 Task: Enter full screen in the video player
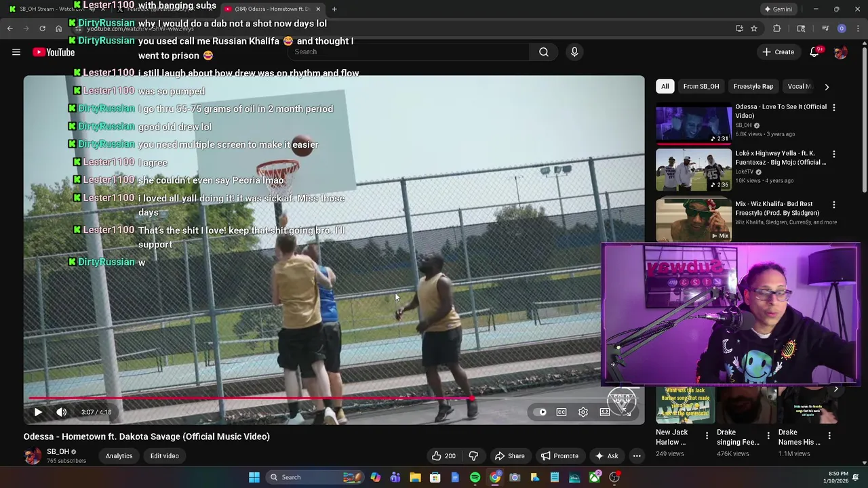point(626,412)
